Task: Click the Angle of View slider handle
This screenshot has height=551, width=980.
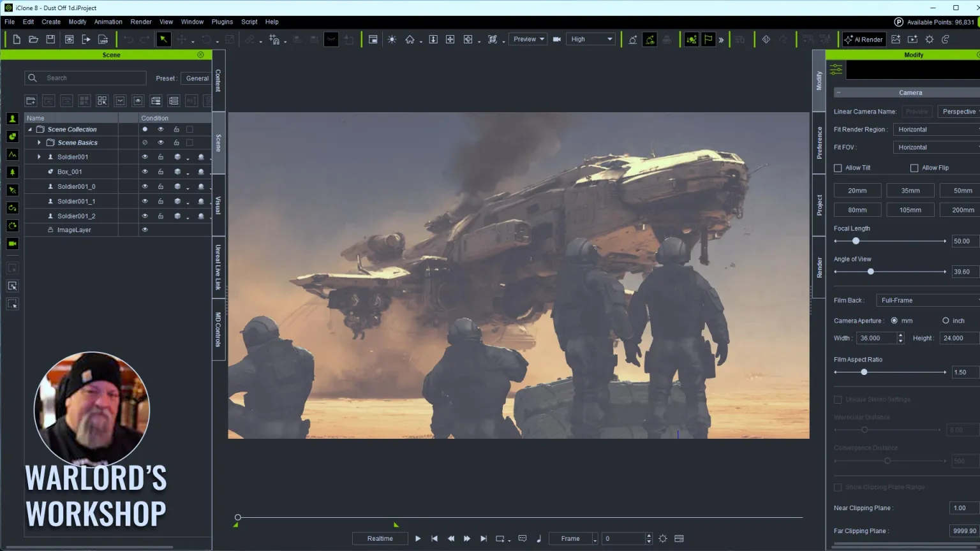Action: click(871, 272)
